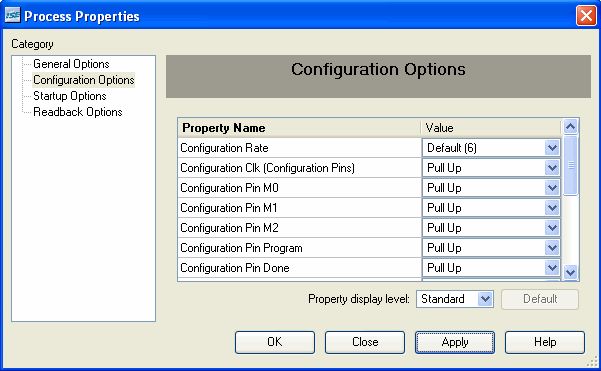The height and width of the screenshot is (371, 601).
Task: Expand Configuration Pin M0 value dropdown
Action: pos(552,187)
